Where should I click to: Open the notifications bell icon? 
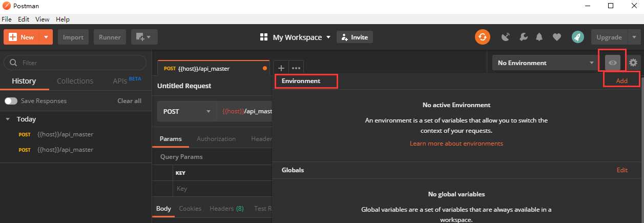pyautogui.click(x=539, y=37)
